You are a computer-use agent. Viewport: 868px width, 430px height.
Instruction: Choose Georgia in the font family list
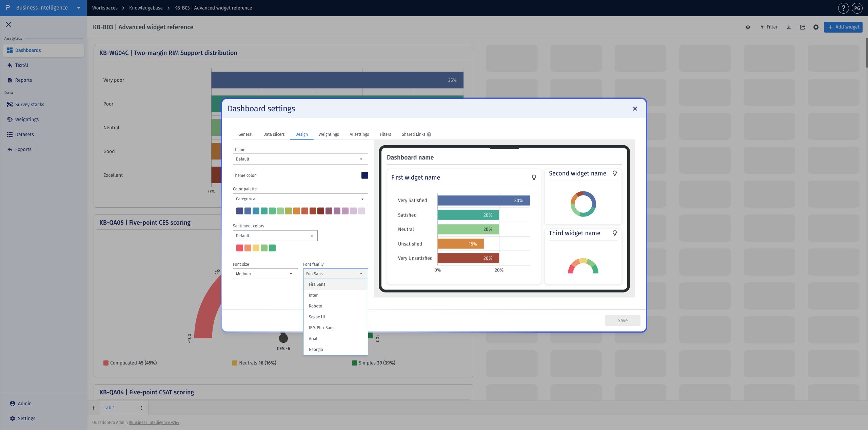(335, 350)
